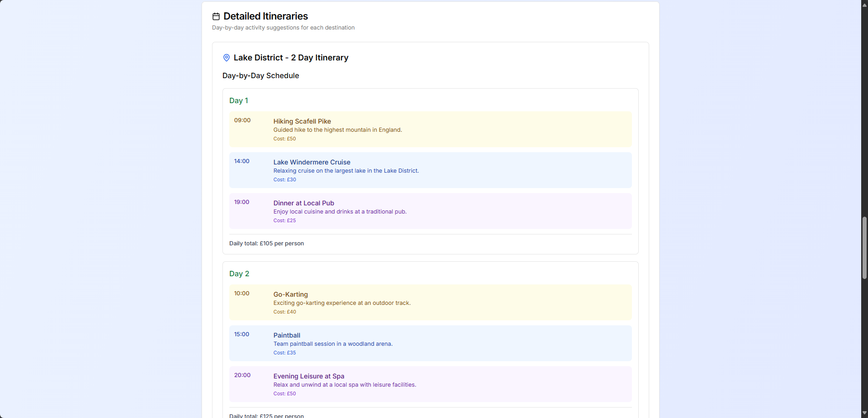Click the scrollbar up arrow

click(864, 5)
